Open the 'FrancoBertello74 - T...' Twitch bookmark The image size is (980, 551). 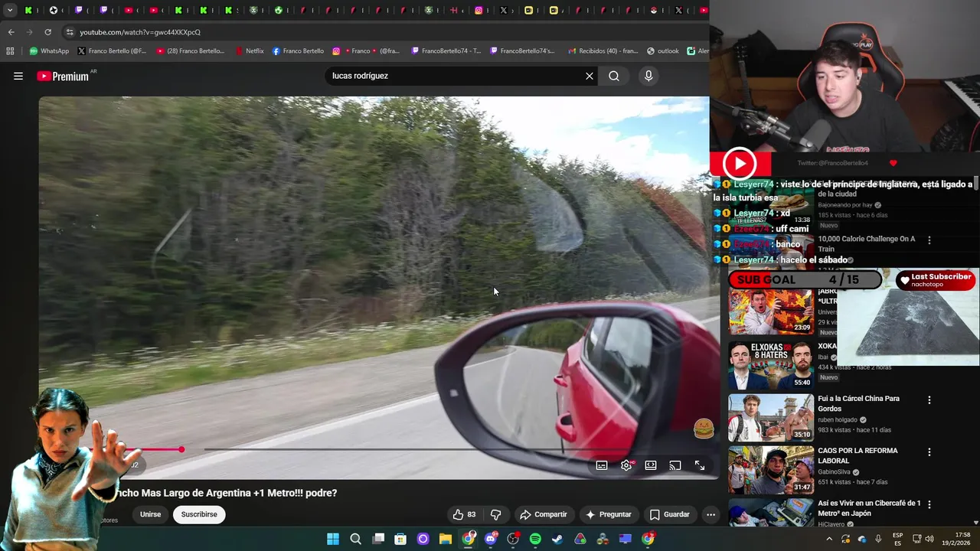click(446, 51)
